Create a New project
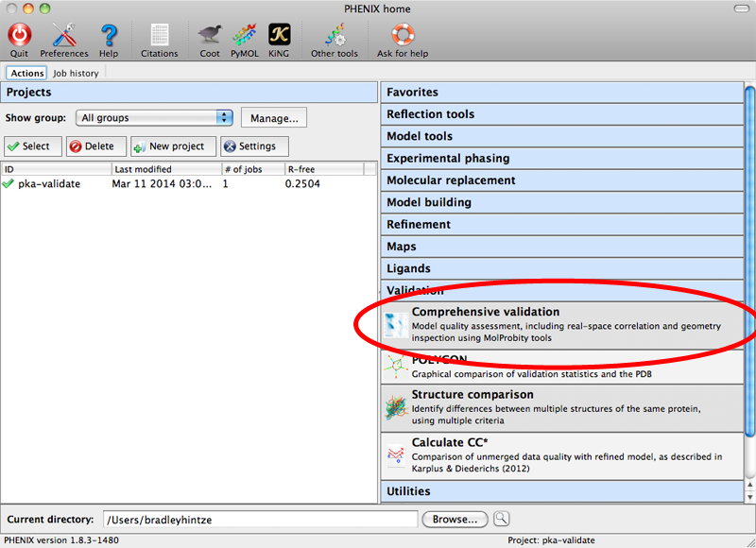 (x=173, y=146)
